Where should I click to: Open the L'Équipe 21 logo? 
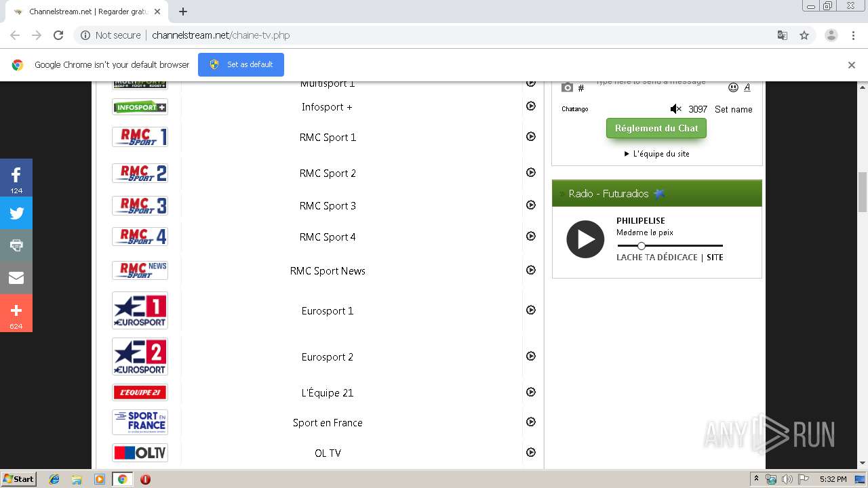(140, 392)
